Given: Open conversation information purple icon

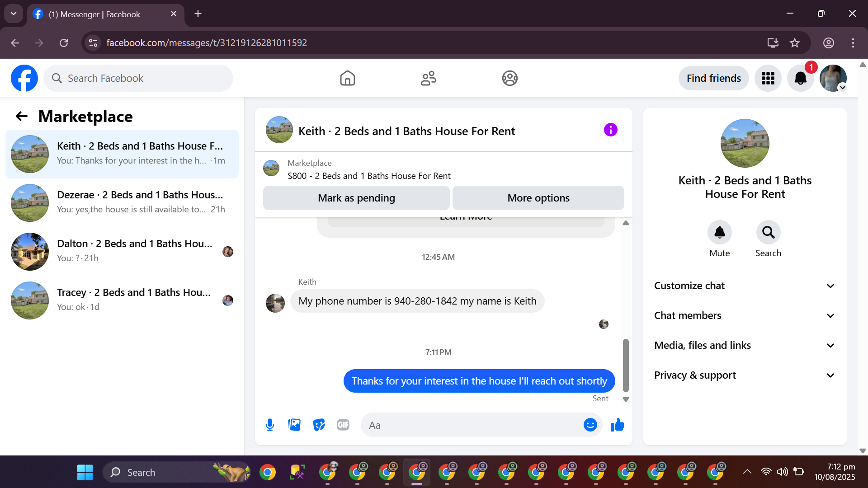Looking at the screenshot, I should (x=610, y=130).
